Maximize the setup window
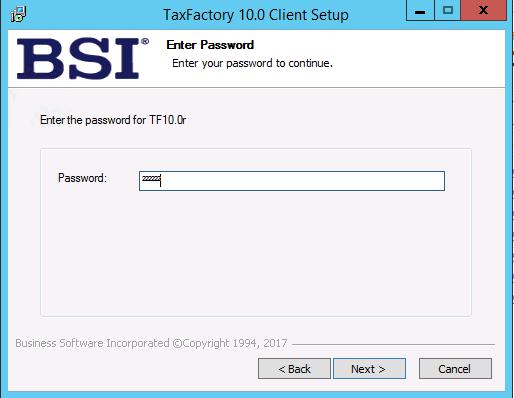514x398 pixels. 448,11
